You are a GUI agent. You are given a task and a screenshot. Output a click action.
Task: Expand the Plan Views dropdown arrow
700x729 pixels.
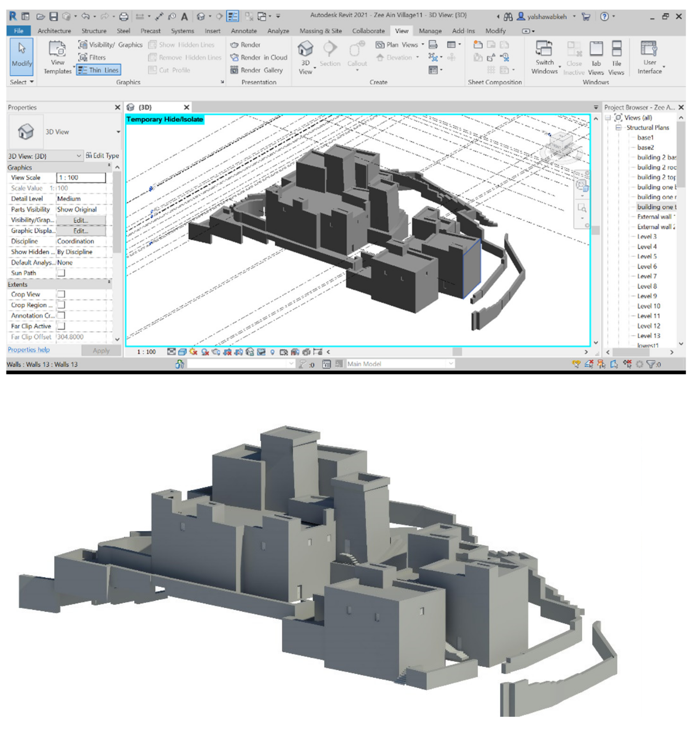point(423,45)
